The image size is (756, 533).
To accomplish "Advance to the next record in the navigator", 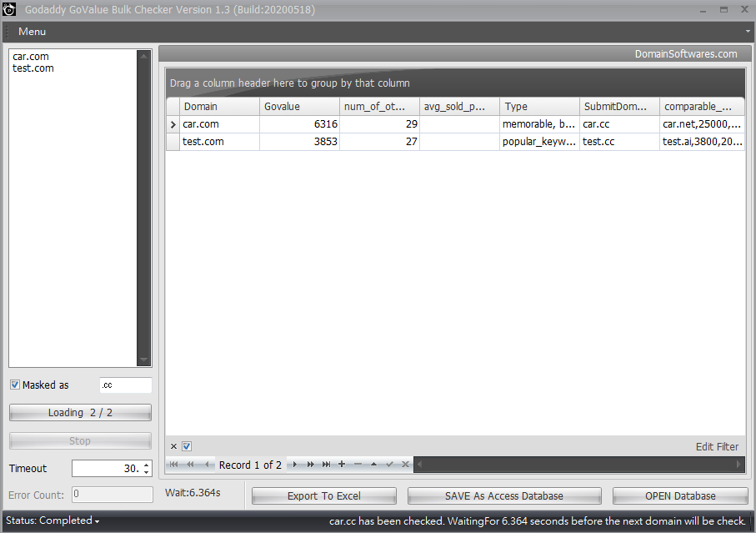I will (294, 465).
